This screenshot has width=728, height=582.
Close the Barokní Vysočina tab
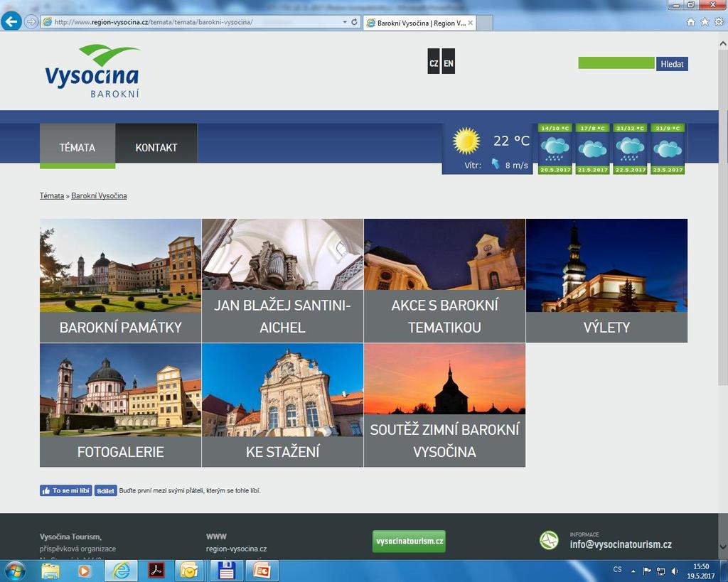[x=471, y=23]
